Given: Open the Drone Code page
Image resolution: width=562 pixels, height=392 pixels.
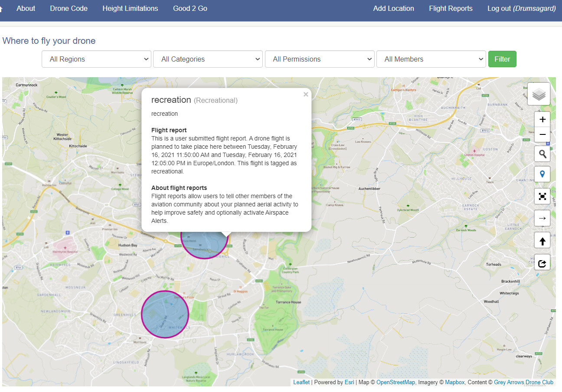Looking at the screenshot, I should click(69, 8).
